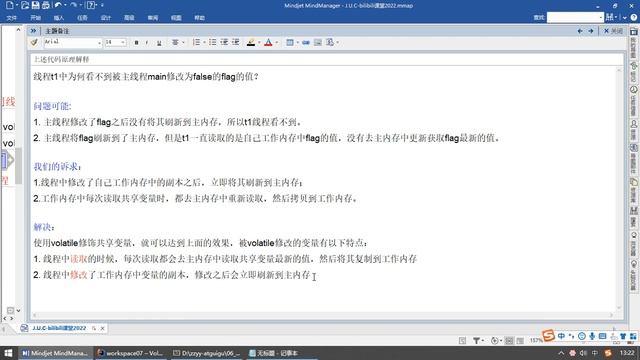Click the Insert hyperlink icon in the notes toolbar
The height and width of the screenshot is (360, 640).
306,42
